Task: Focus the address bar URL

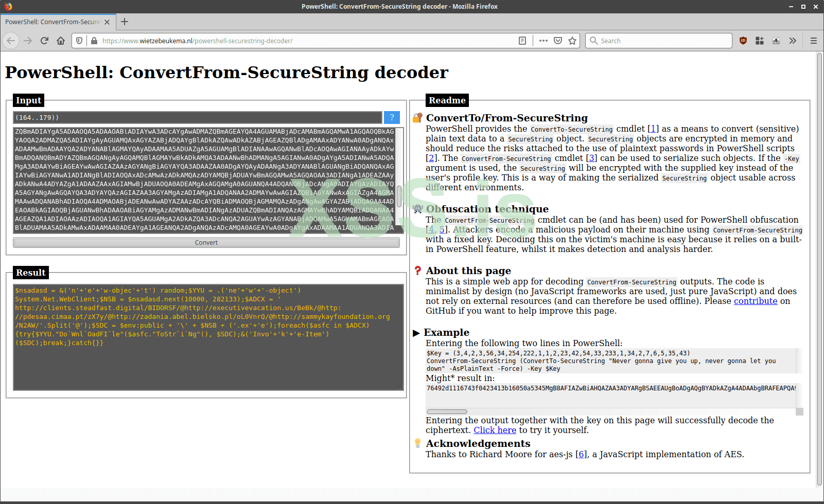Action: [309, 41]
